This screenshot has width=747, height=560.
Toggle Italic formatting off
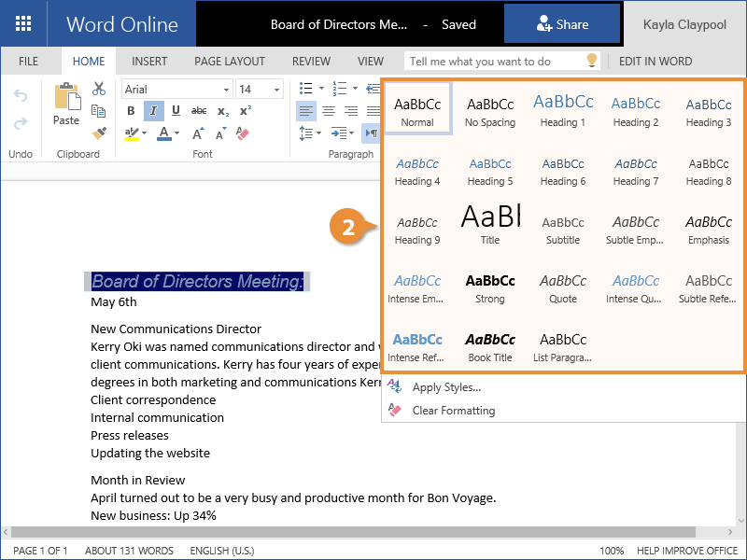[153, 111]
